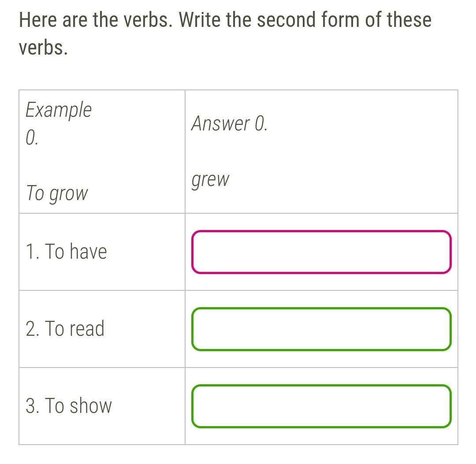This screenshot has height=464, width=476.
Task: Click the example verb "To grow"
Action: (57, 193)
